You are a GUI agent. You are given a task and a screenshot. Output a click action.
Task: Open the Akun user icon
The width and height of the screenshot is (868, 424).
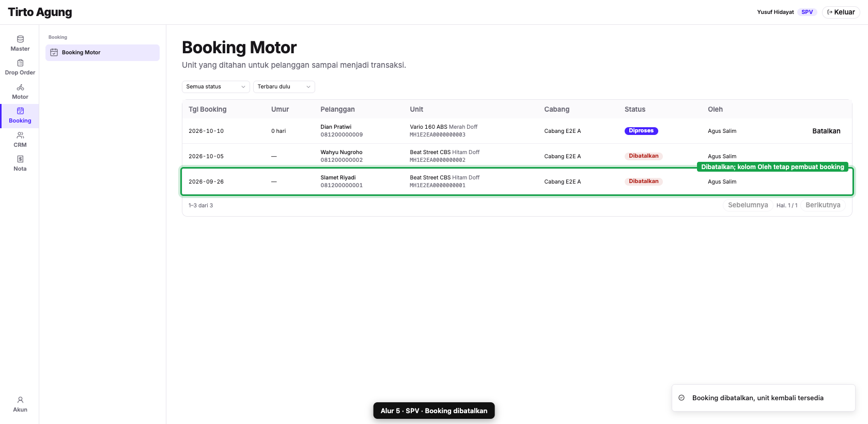20,400
